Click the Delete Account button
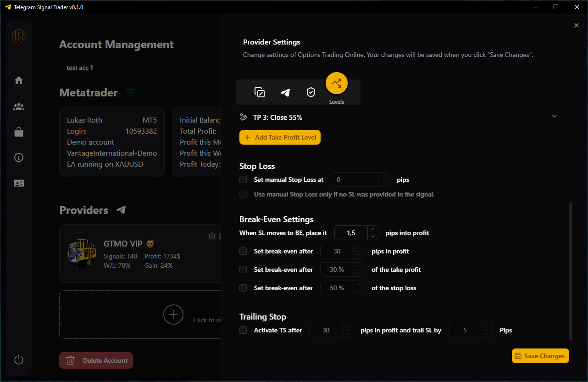Screen dimensions: 588x382 [96, 360]
